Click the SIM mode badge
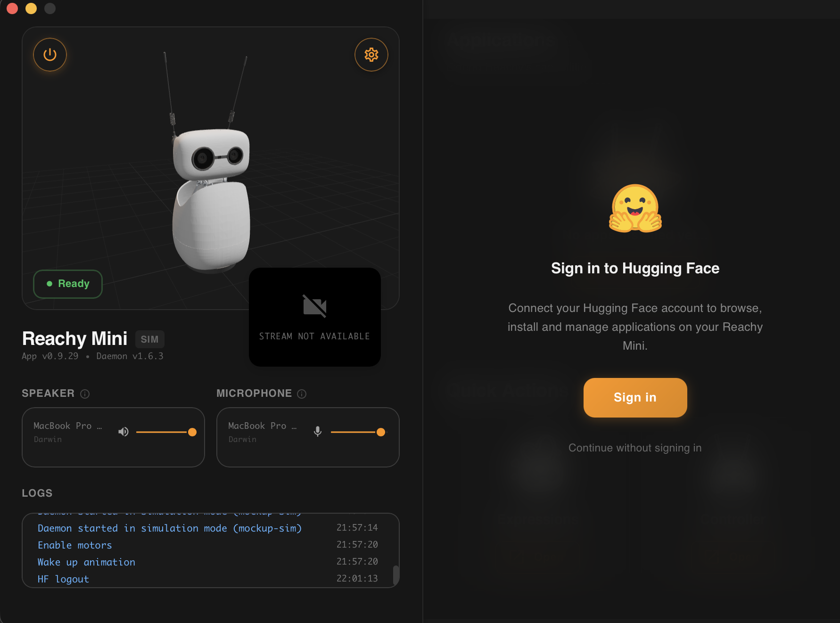Screen dimensions: 840x623 [x=150, y=339]
